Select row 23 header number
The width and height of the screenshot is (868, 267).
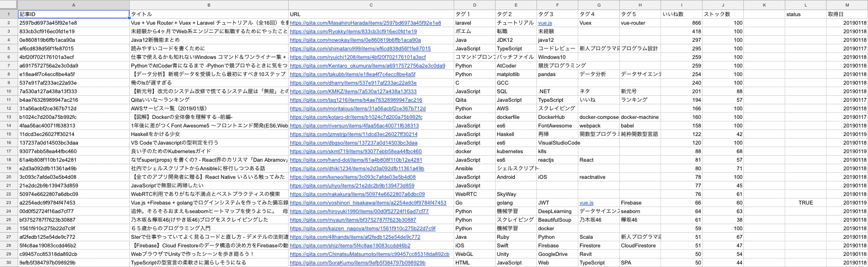click(x=9, y=203)
